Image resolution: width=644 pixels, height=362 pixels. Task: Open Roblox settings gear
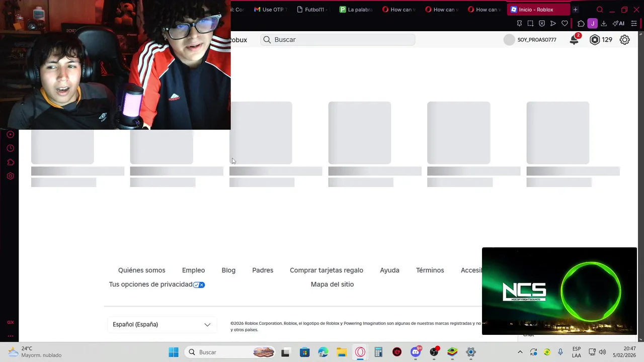click(x=624, y=40)
